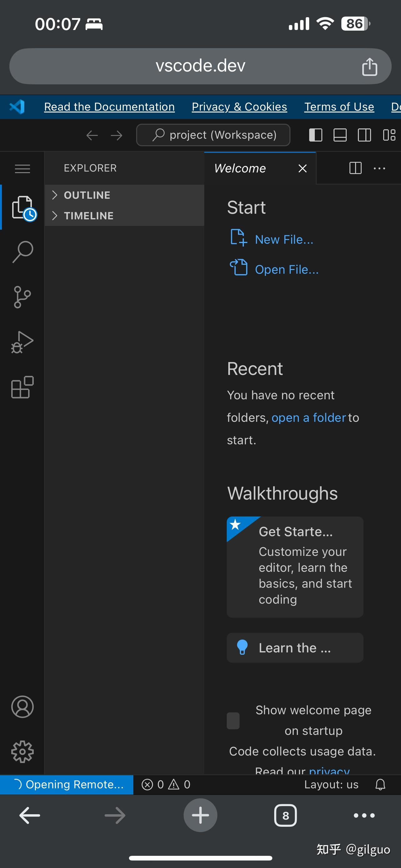
Task: Open the Get Started walkthrough card
Action: click(295, 567)
